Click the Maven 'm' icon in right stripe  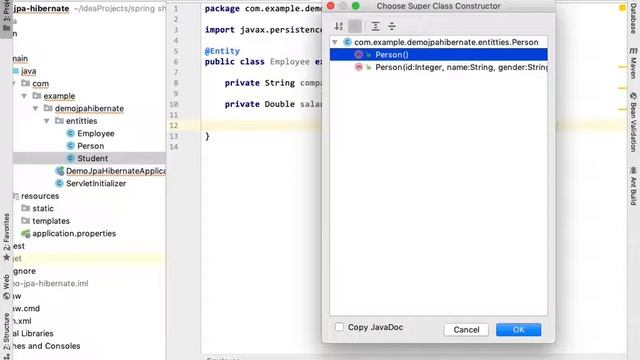(633, 51)
